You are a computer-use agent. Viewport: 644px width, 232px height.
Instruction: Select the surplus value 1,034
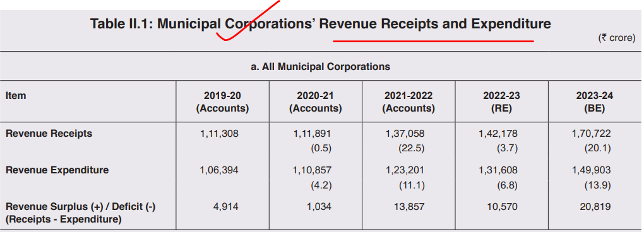point(319,207)
